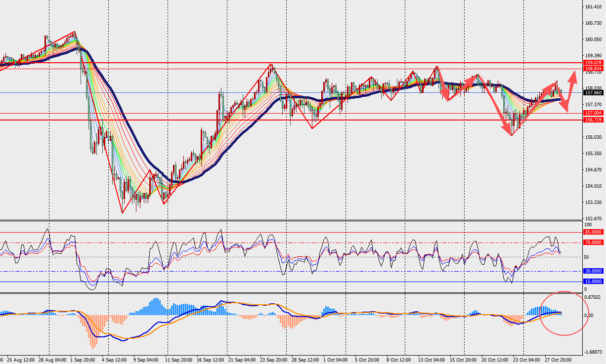
Task: Click the red 159.078 price level label
Action: point(593,63)
